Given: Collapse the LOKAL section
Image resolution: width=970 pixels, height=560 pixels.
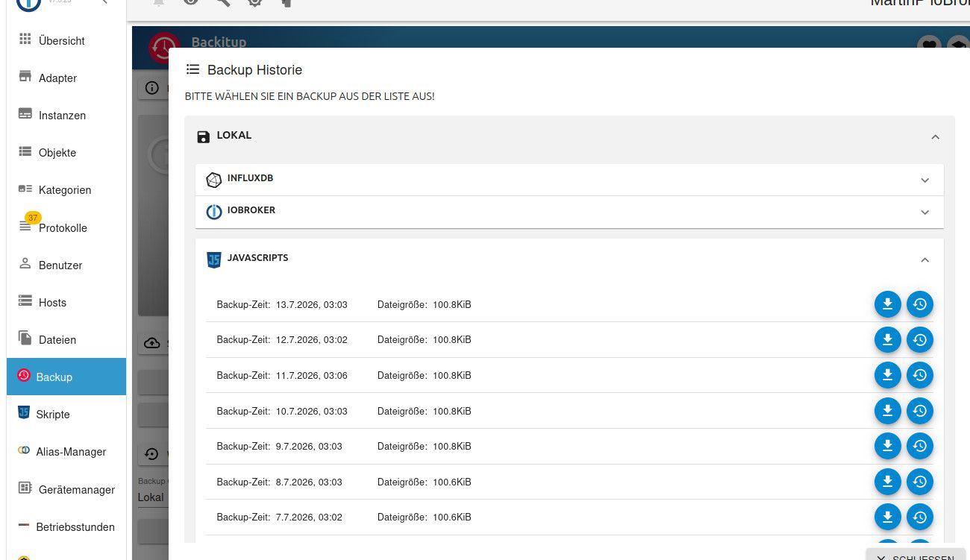Looking at the screenshot, I should (x=935, y=137).
